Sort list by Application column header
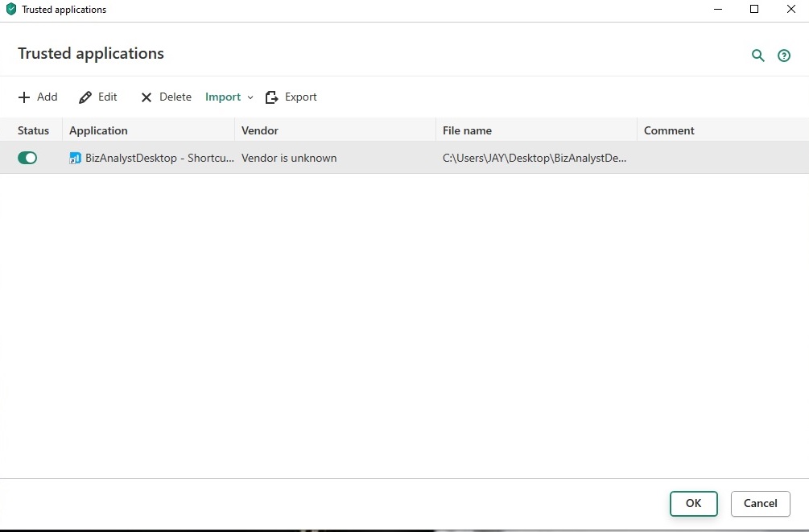The height and width of the screenshot is (532, 809). 98,130
